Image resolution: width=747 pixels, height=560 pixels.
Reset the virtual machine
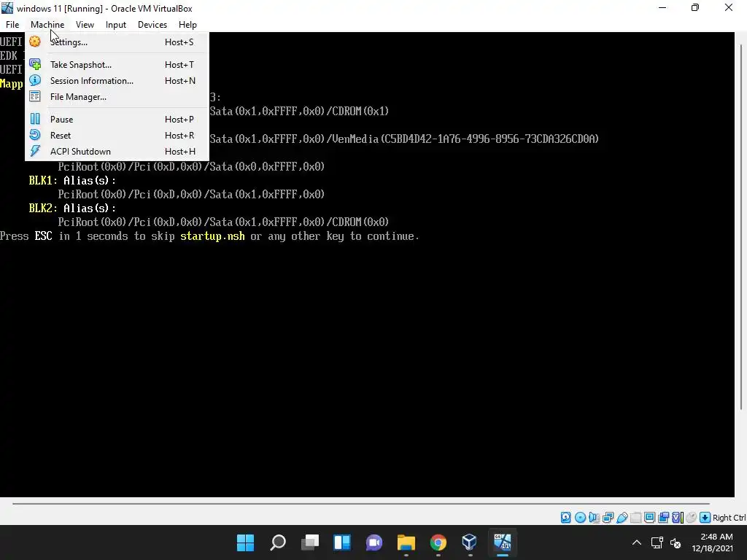pyautogui.click(x=117, y=135)
